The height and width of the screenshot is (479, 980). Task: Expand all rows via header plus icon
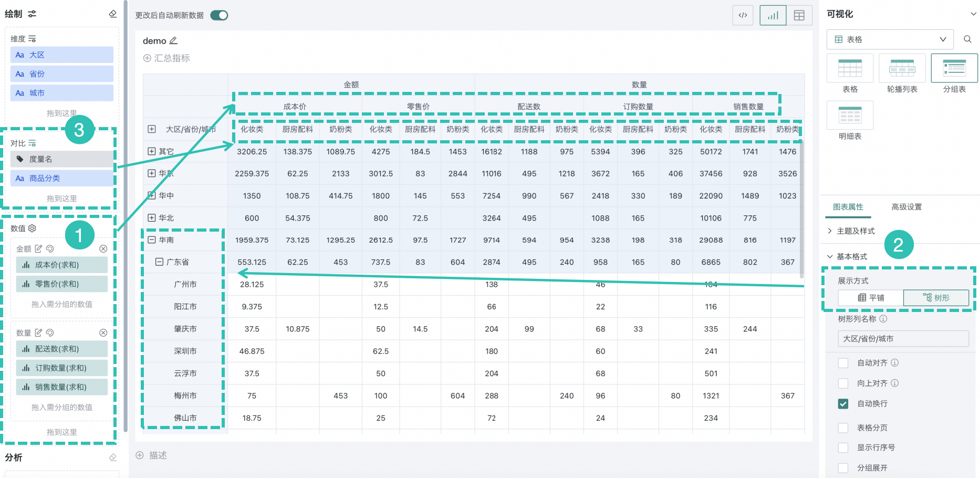(x=152, y=129)
